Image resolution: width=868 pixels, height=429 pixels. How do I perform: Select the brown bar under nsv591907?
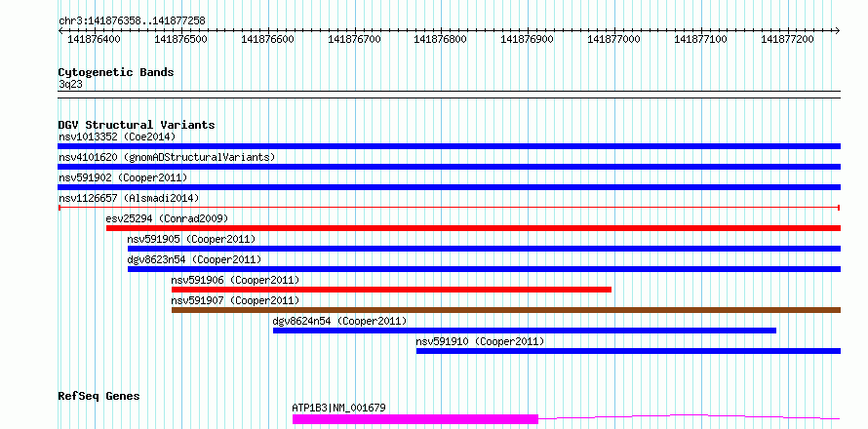pos(506,310)
